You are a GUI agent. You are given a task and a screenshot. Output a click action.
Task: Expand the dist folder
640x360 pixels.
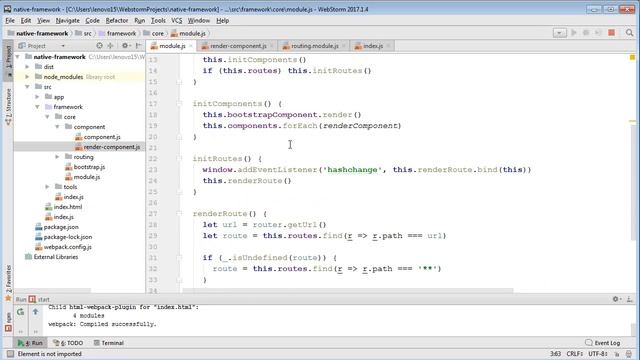pyautogui.click(x=27, y=67)
